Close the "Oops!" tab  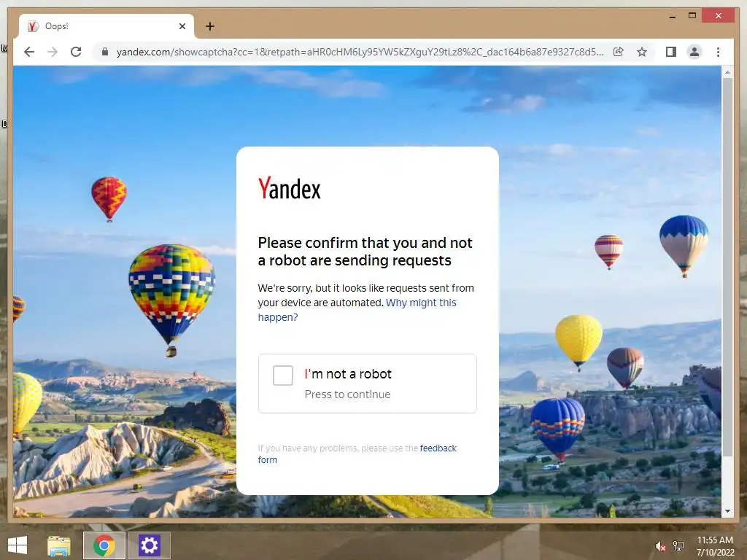[x=182, y=26]
